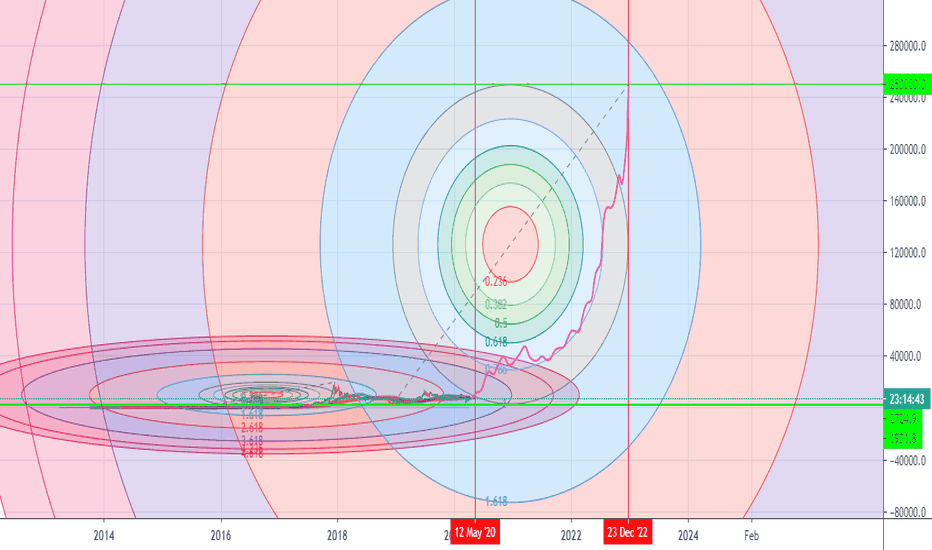Click the 160000.0 price axis label
The height and width of the screenshot is (550, 932).
[x=908, y=201]
